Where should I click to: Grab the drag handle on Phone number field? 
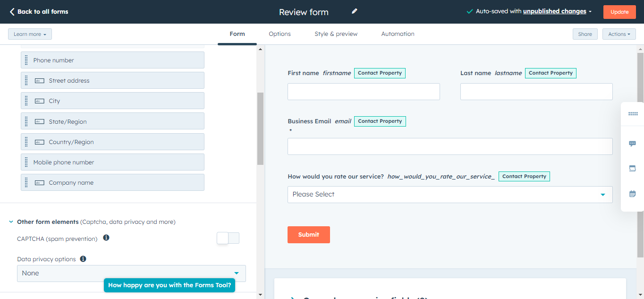pos(26,60)
